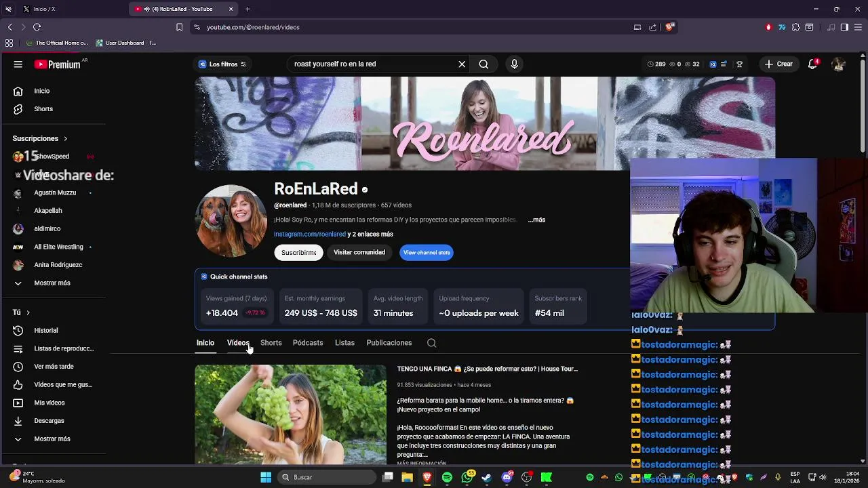
Task: Reload the page
Action: pyautogui.click(x=37, y=27)
